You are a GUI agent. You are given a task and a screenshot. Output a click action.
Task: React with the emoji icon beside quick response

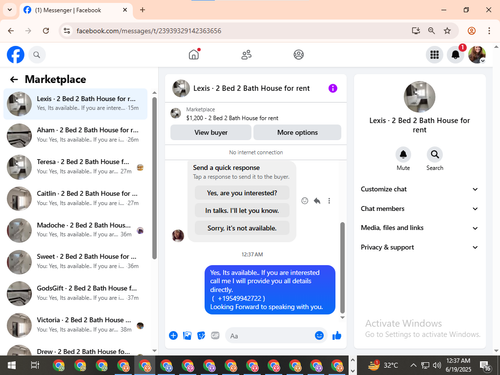(x=304, y=201)
